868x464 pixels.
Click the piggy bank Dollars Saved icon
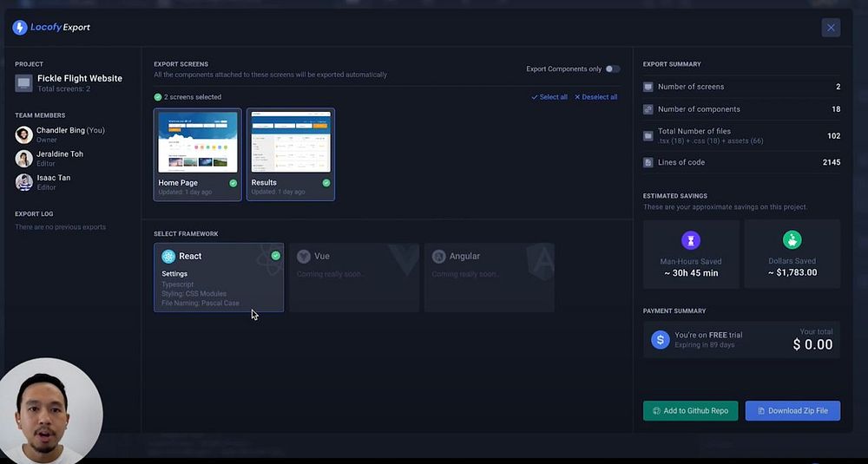pos(792,240)
